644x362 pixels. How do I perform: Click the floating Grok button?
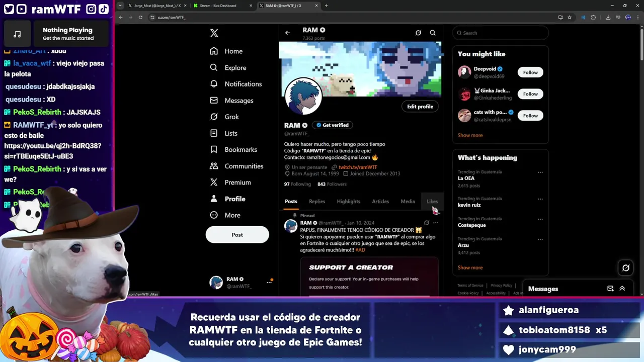[x=626, y=268]
